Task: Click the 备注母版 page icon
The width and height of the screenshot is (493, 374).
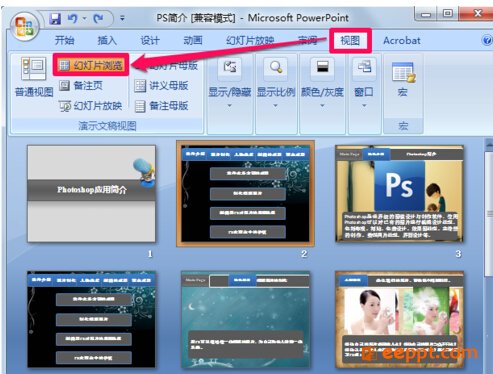Action: pos(140,106)
